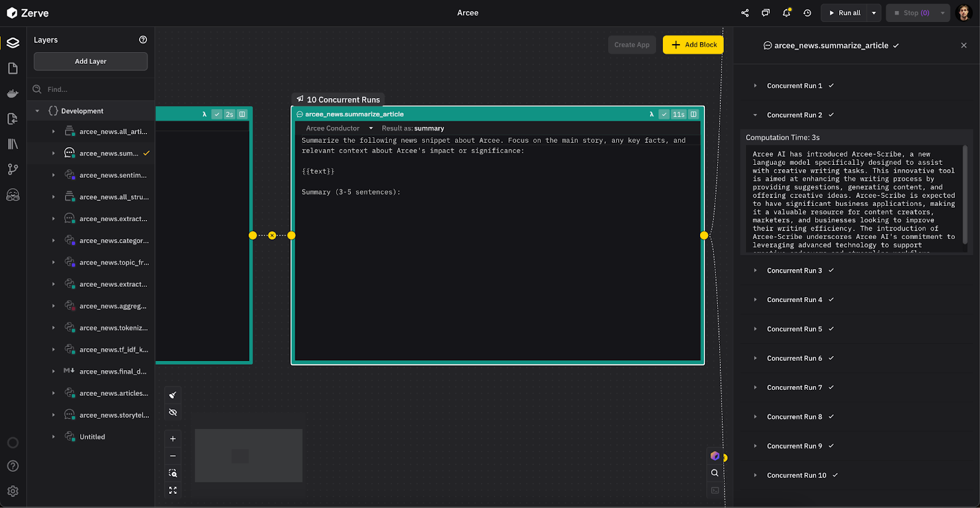980x508 pixels.
Task: Click the lambda icon on summarize_article block
Action: click(651, 114)
